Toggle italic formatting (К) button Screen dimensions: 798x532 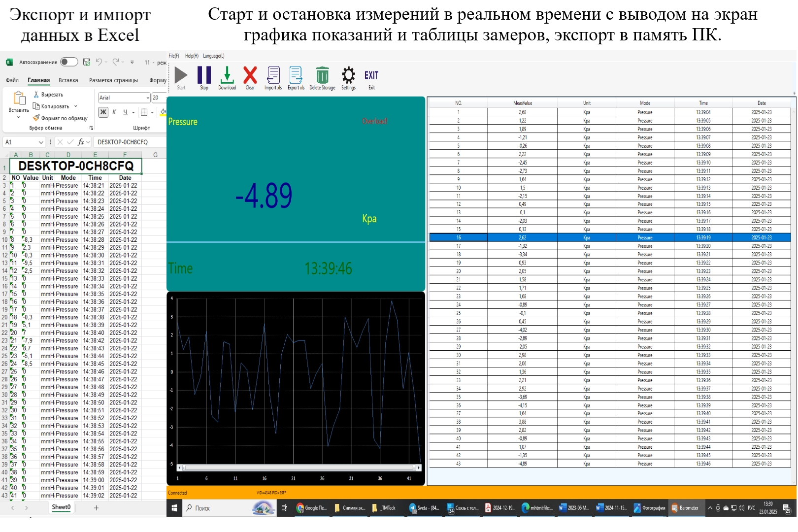click(114, 112)
